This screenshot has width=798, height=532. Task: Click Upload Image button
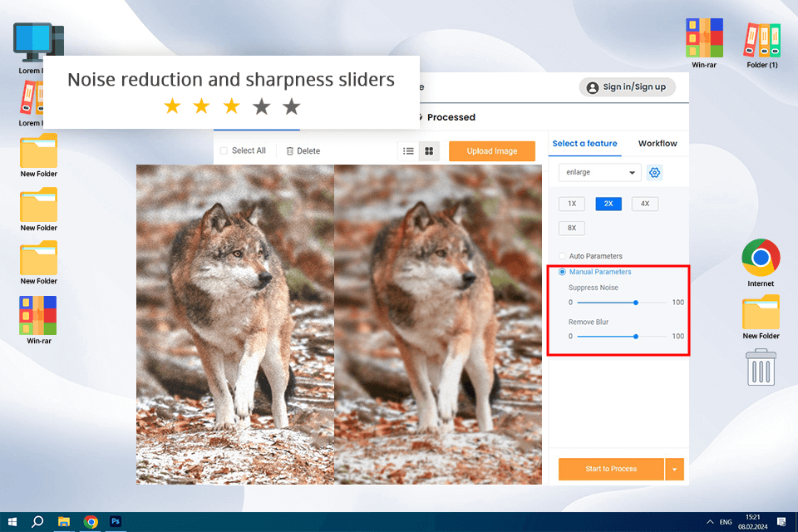(x=491, y=151)
